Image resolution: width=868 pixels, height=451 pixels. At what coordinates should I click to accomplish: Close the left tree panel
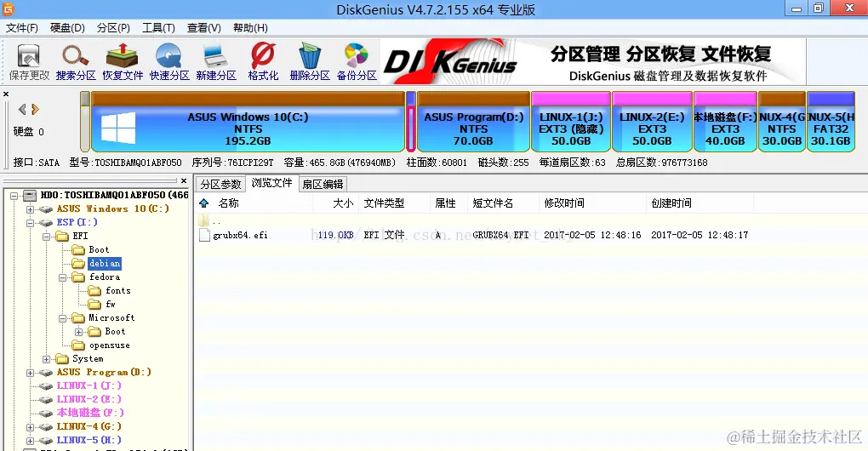[184, 180]
